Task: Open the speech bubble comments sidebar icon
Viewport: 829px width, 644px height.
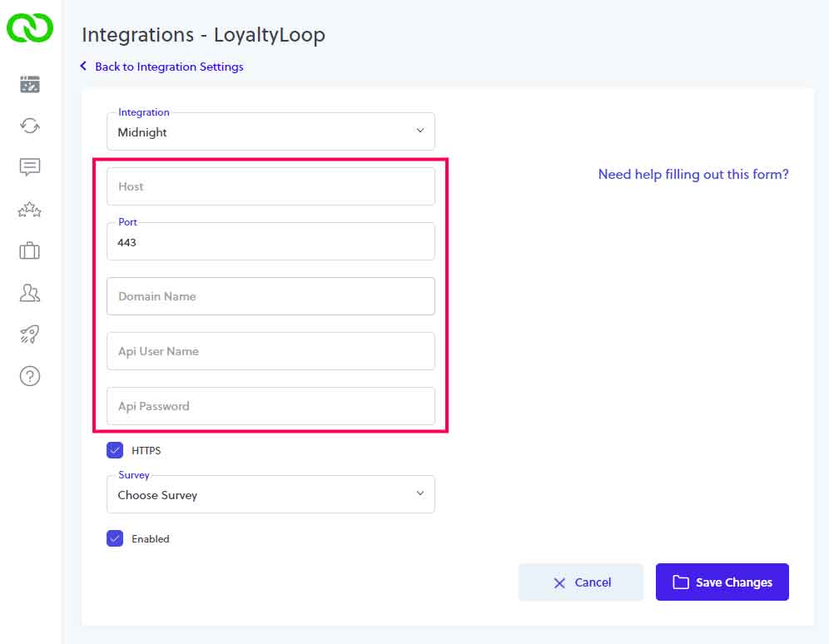Action: point(30,167)
